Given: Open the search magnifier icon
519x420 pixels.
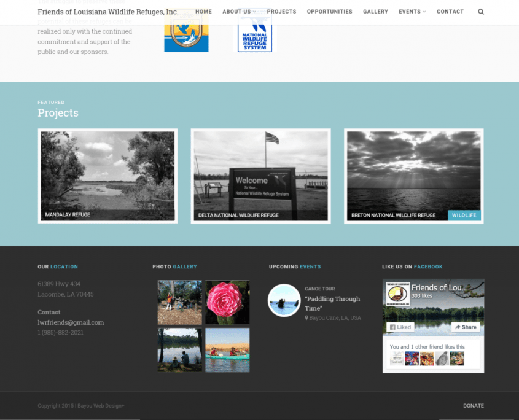Looking at the screenshot, I should tap(480, 12).
